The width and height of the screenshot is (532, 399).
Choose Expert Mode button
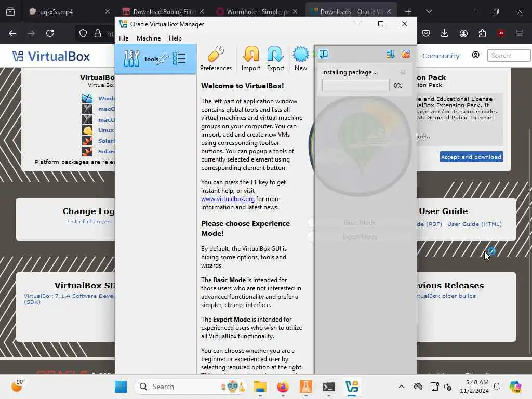(360, 237)
